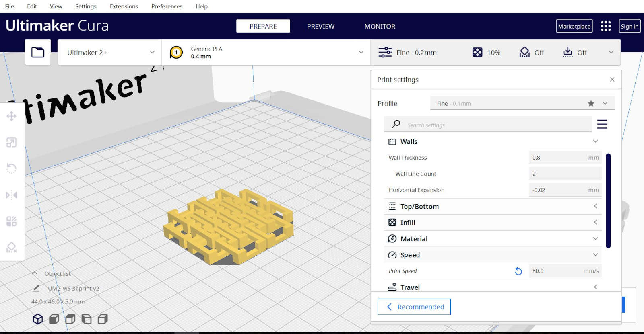644x334 pixels.
Task: Collapse the Object list
Action: [35, 273]
